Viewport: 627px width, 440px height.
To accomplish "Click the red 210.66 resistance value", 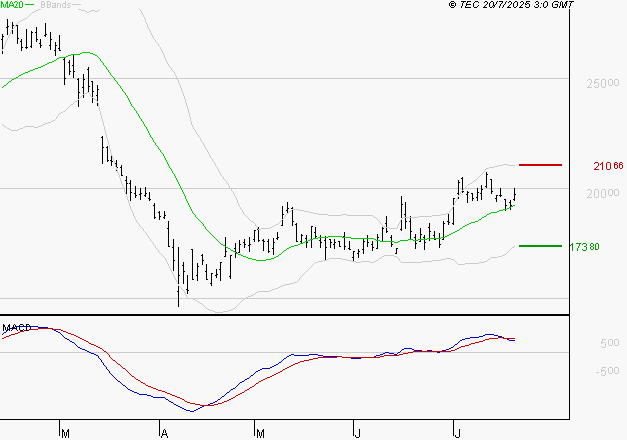I will 608,166.
